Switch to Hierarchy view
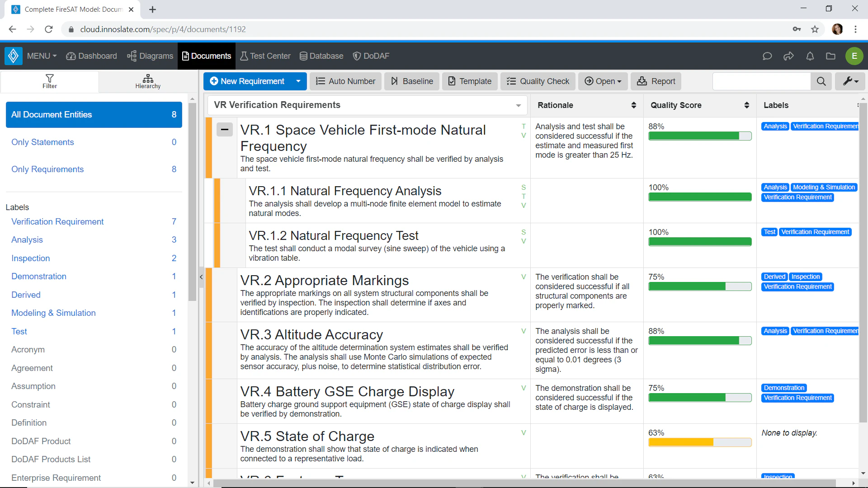This screenshot has width=868, height=488. click(x=147, y=81)
